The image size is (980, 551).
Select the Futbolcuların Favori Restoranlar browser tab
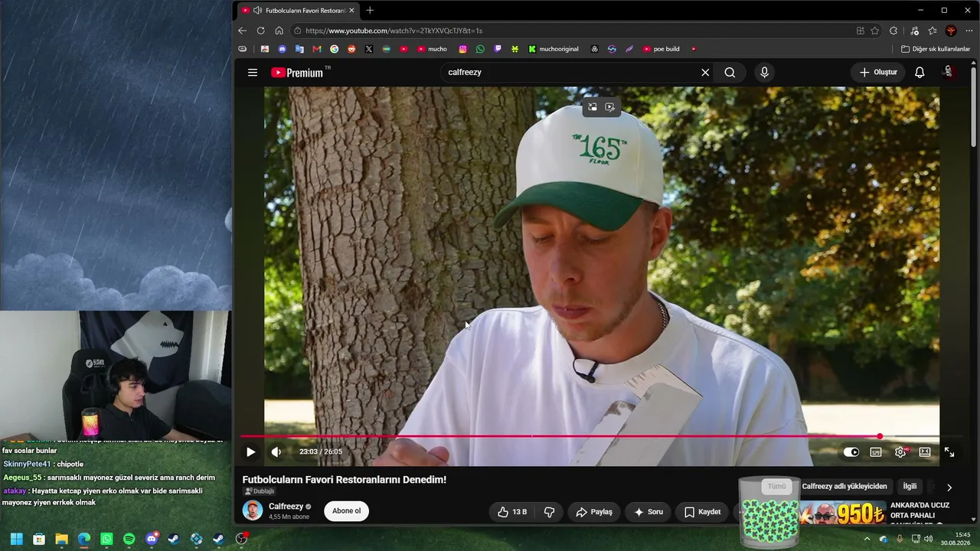click(x=298, y=11)
